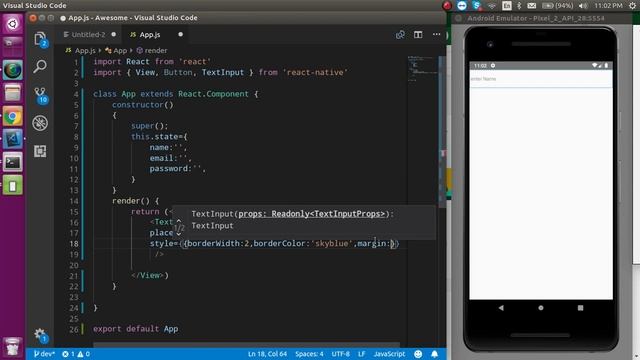Open the volume indicator menu

(x=583, y=5)
